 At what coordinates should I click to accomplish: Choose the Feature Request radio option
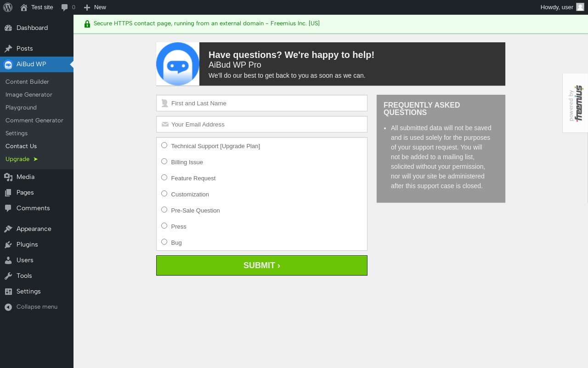click(x=164, y=178)
